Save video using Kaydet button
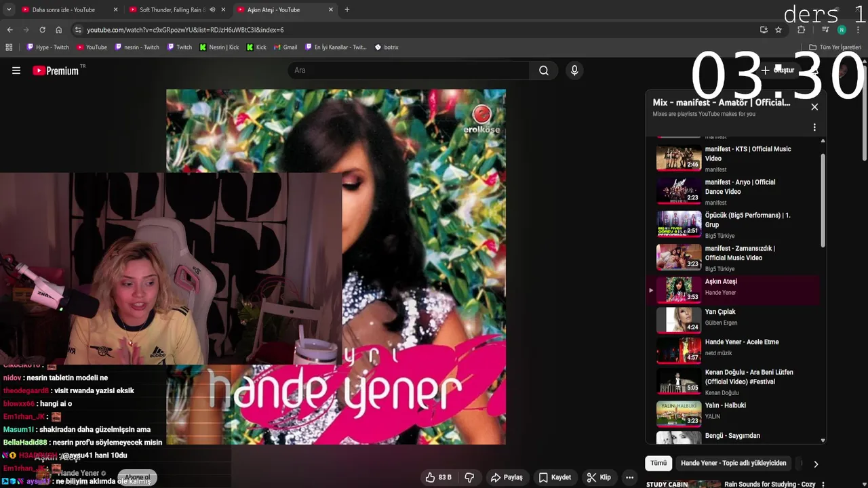This screenshot has height=488, width=868. point(555,477)
